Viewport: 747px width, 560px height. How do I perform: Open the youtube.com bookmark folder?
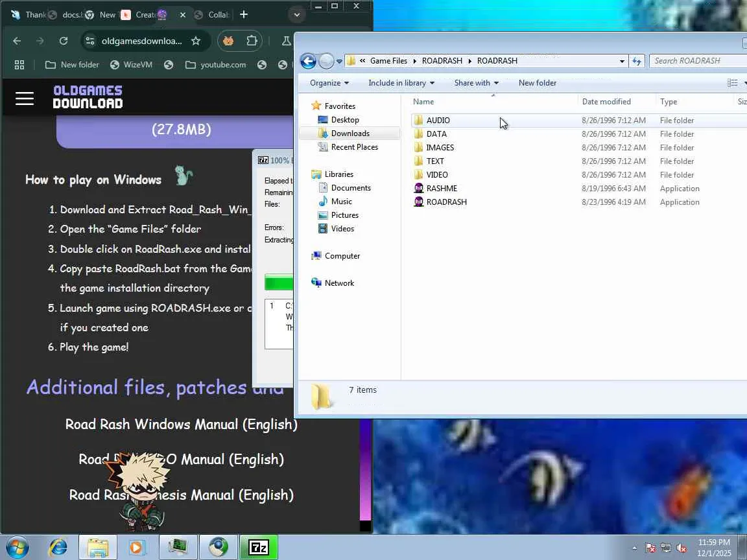[x=216, y=65]
